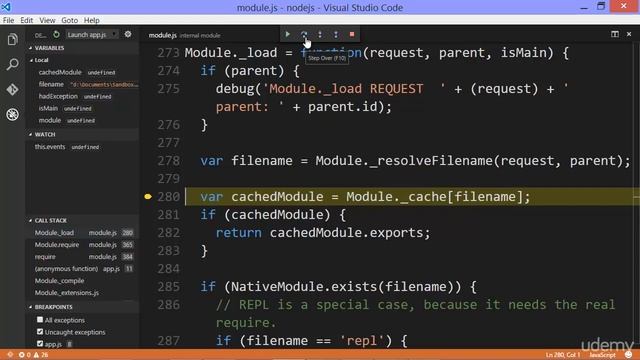
Task: Select the filename variable row
Action: click(83, 84)
